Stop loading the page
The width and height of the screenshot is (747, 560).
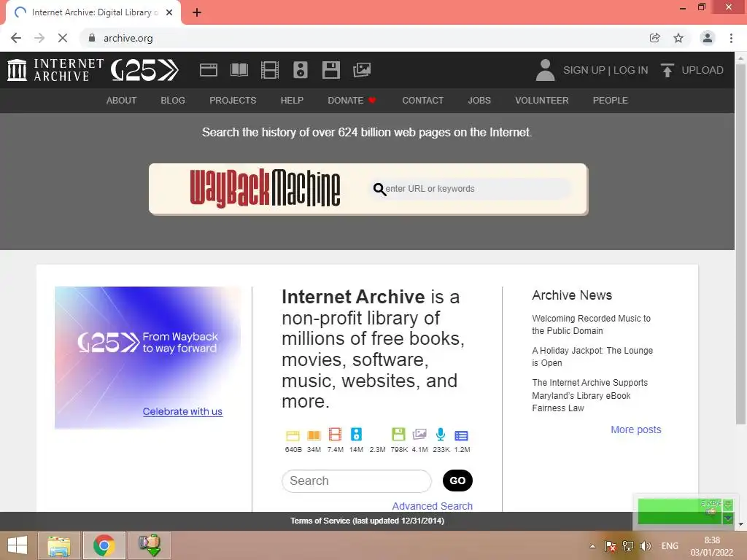63,38
